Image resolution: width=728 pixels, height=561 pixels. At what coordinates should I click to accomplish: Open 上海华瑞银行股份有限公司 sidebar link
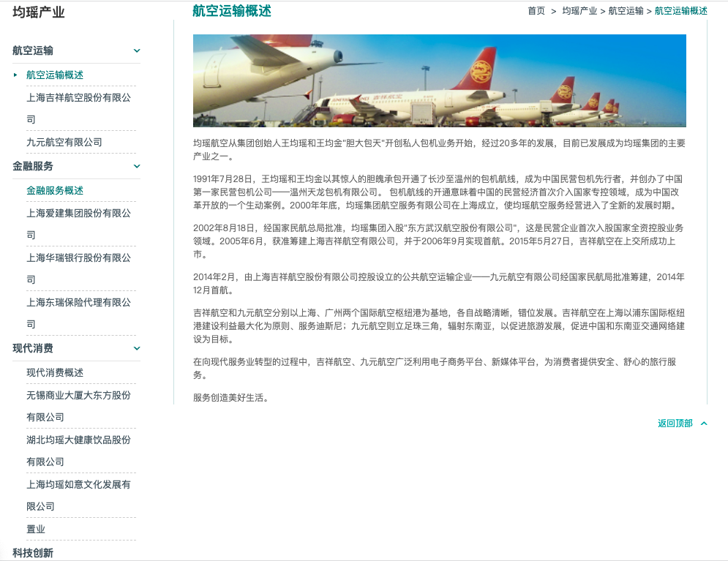(78, 268)
